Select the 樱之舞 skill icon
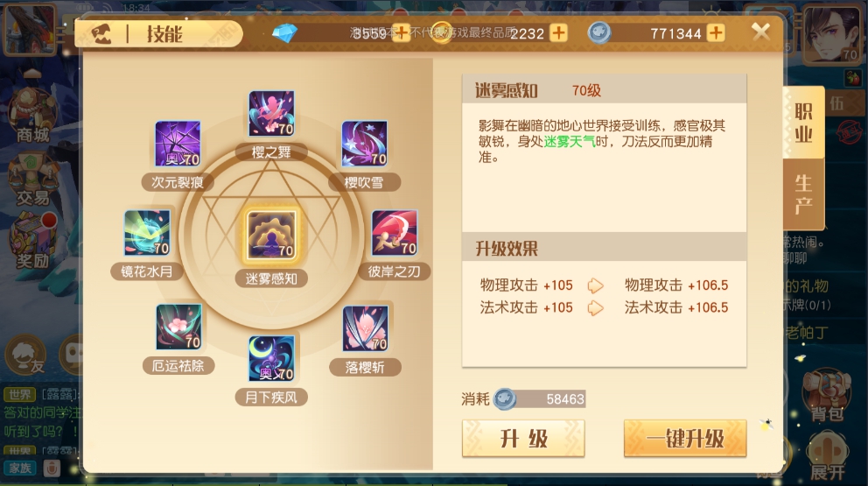The image size is (868, 486). (x=271, y=114)
